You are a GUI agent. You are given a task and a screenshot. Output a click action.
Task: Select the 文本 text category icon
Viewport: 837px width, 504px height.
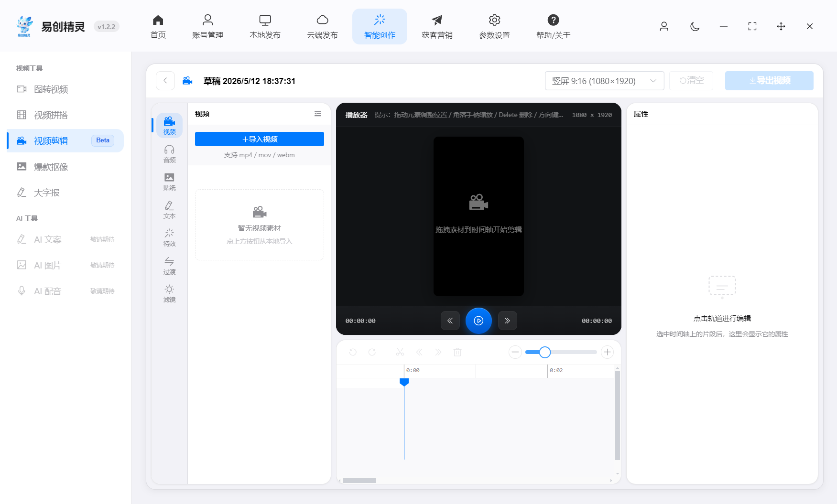pos(169,210)
